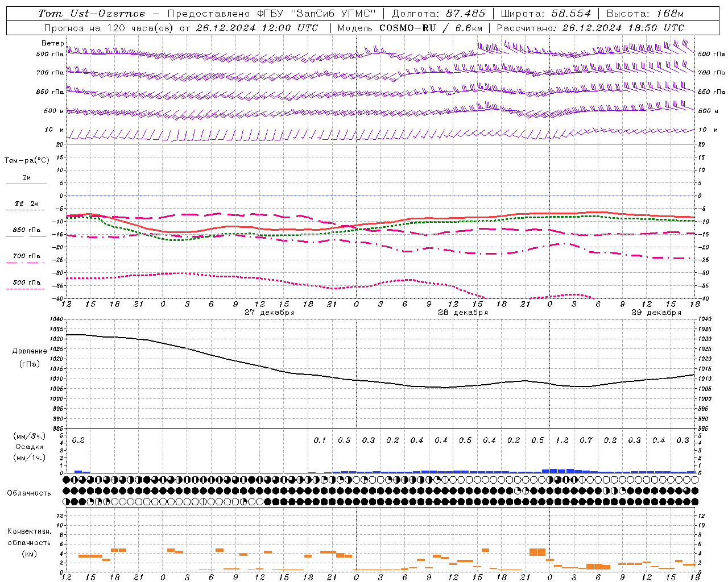Screen dimensions: 728x582
Task: Click the solid red line sample under 2м
Action: [x=26, y=184]
